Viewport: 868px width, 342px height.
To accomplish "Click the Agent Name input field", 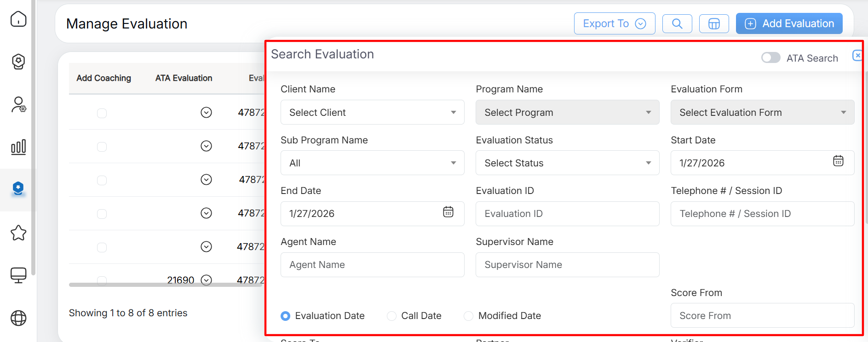I will [372, 265].
